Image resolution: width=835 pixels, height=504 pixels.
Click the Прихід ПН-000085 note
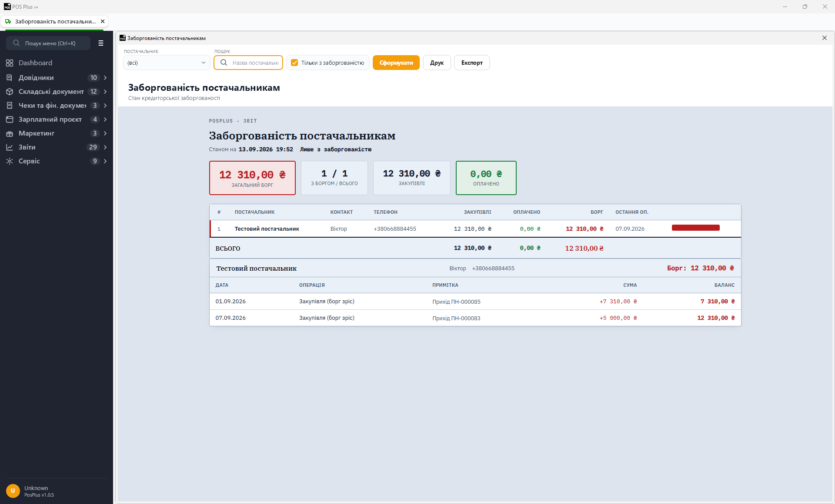[x=456, y=302]
